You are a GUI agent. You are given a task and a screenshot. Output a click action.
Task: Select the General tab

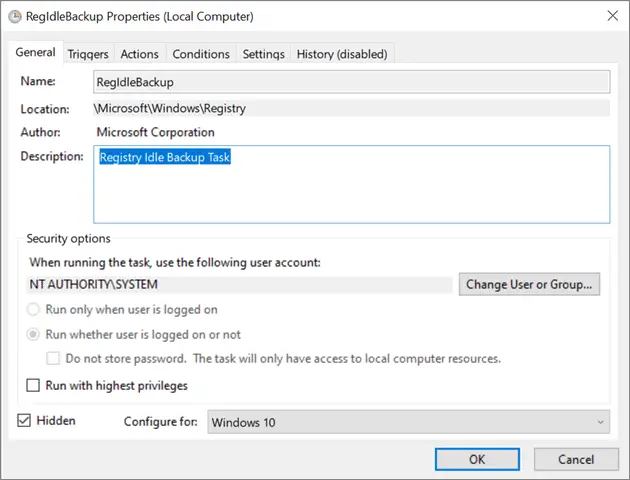pos(35,52)
